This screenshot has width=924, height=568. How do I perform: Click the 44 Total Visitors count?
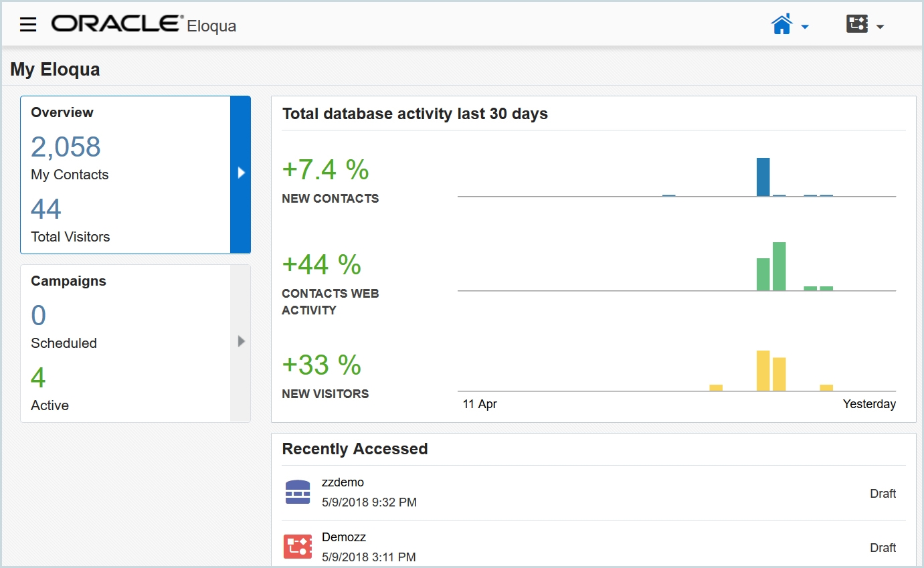click(x=46, y=209)
